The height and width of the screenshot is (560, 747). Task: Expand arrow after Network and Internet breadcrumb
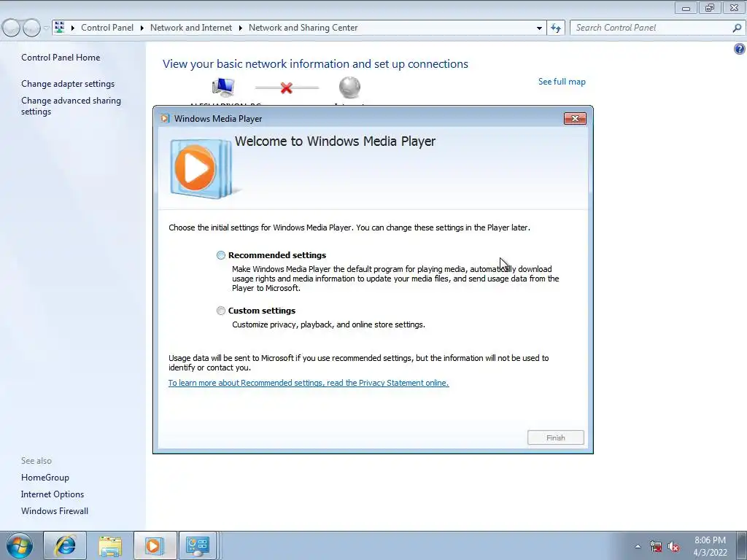(240, 28)
